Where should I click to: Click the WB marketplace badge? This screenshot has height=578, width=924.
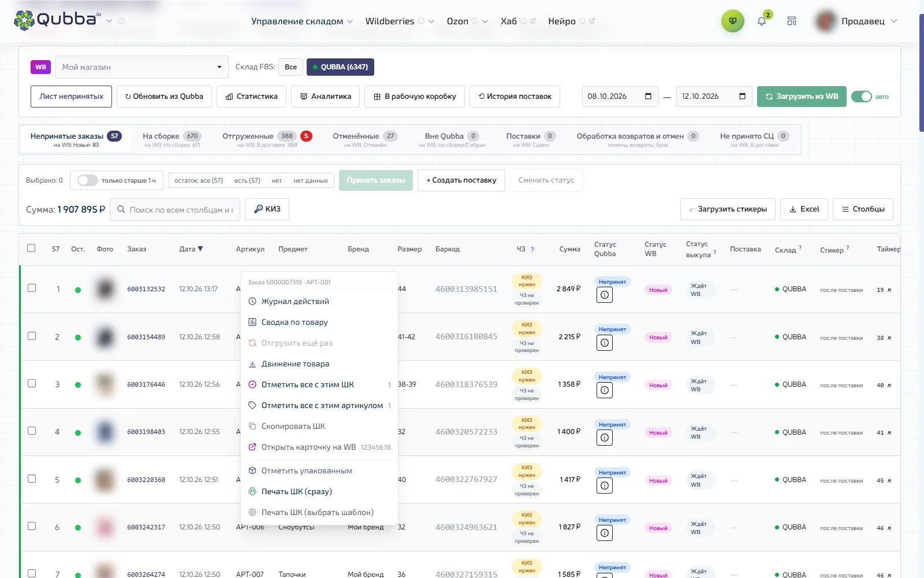pos(40,67)
